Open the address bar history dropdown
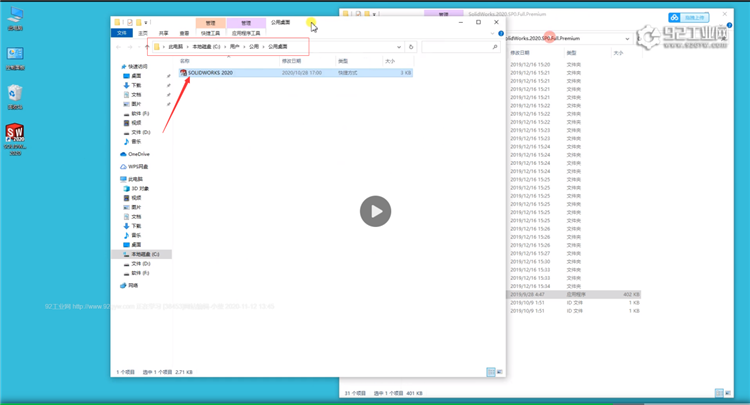The width and height of the screenshot is (750, 405). click(399, 47)
